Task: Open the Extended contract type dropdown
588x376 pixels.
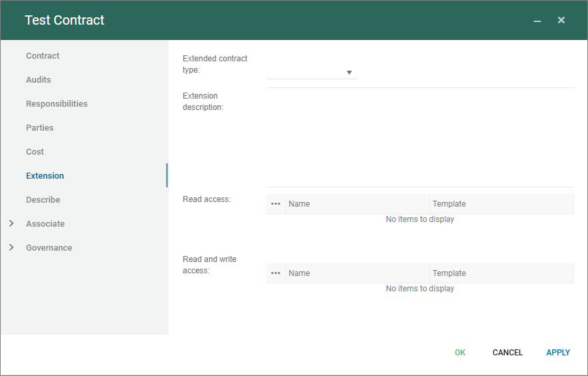Action: click(349, 73)
